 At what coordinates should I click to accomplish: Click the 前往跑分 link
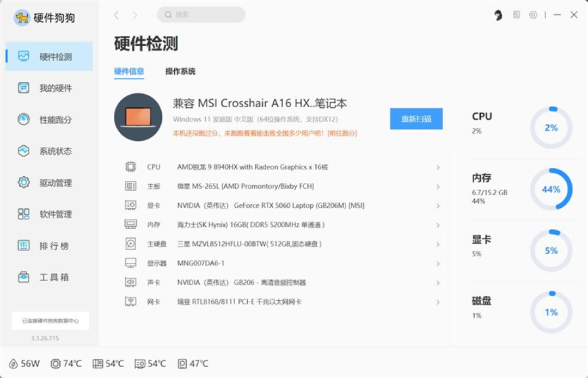point(342,133)
